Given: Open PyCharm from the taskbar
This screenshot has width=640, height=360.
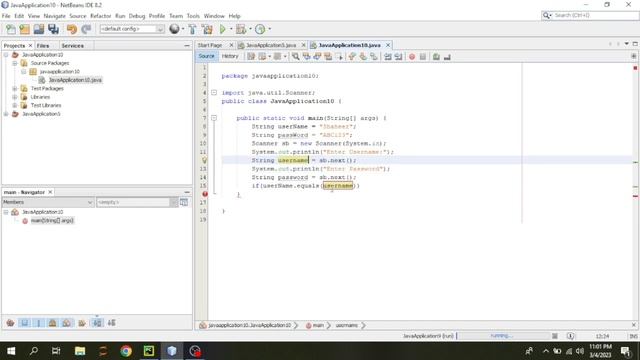Looking at the screenshot, I should [149, 351].
